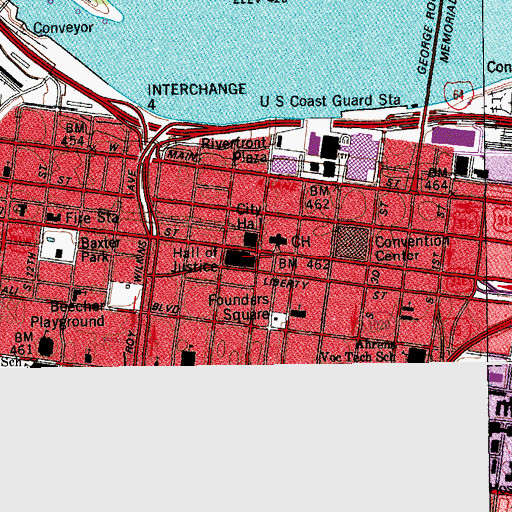
Task: Click the Conveyor label near the river
Action: (63, 28)
